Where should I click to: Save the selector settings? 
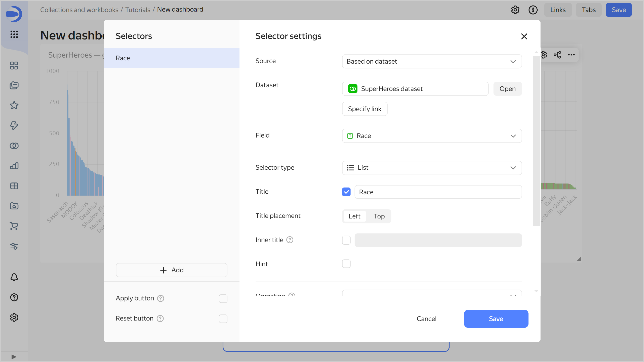tap(496, 319)
